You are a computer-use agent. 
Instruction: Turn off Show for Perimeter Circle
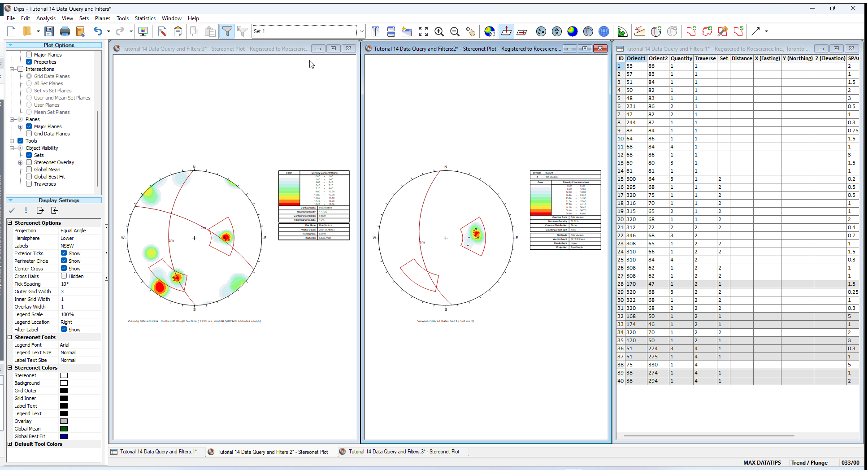click(64, 261)
